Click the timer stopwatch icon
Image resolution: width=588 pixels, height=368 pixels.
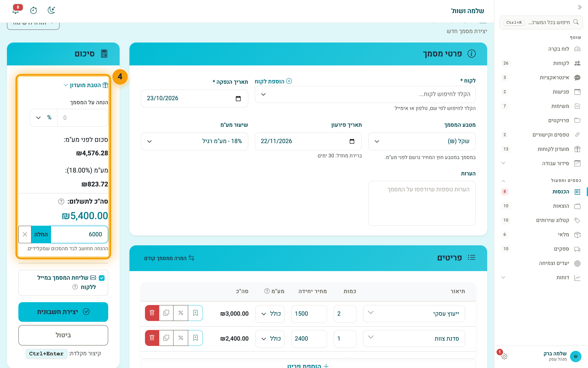(x=33, y=10)
